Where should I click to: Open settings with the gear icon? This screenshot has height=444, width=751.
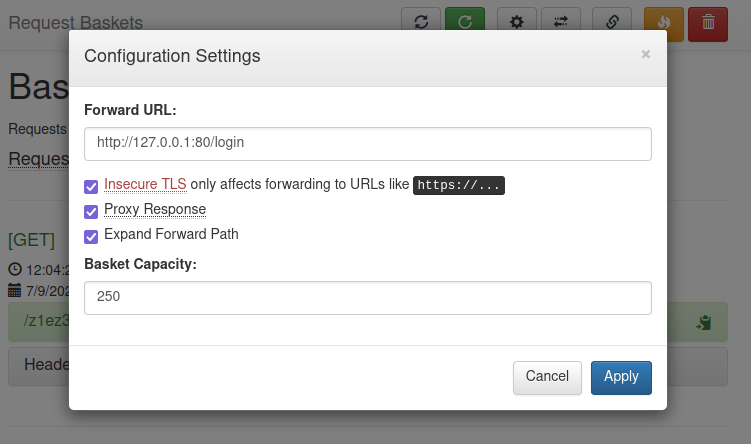[517, 22]
